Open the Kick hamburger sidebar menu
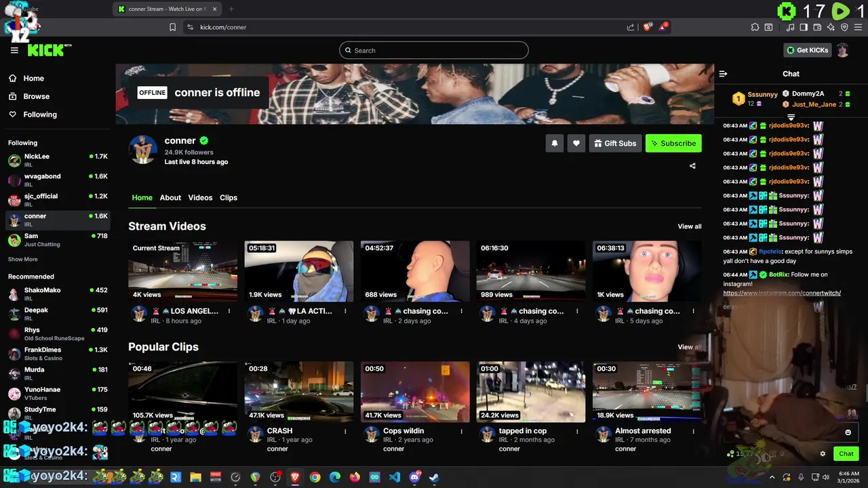 tap(14, 50)
